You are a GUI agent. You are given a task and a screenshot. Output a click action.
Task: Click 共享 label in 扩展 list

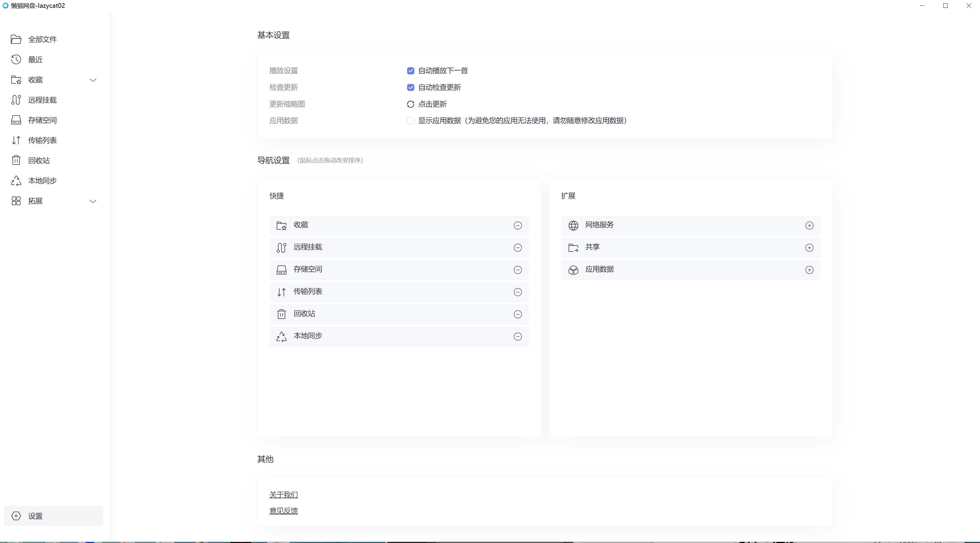[x=592, y=247]
